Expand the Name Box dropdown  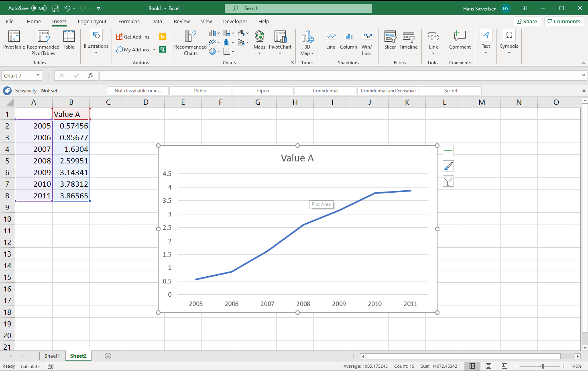click(38, 75)
